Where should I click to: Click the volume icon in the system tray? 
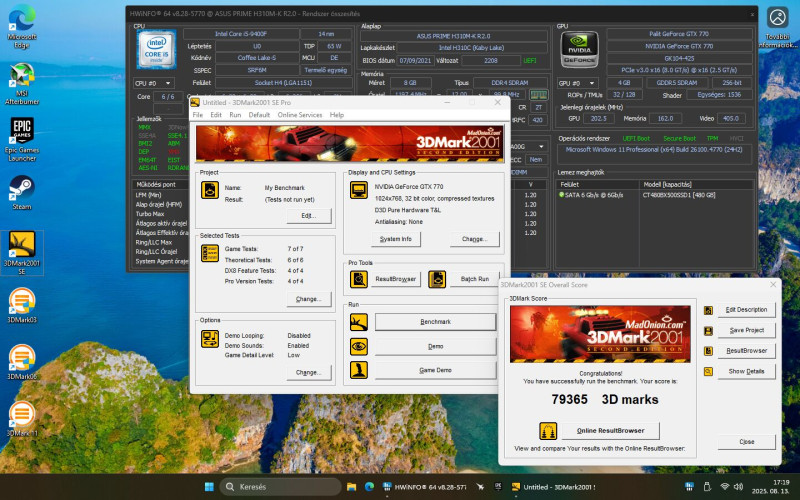(738, 487)
